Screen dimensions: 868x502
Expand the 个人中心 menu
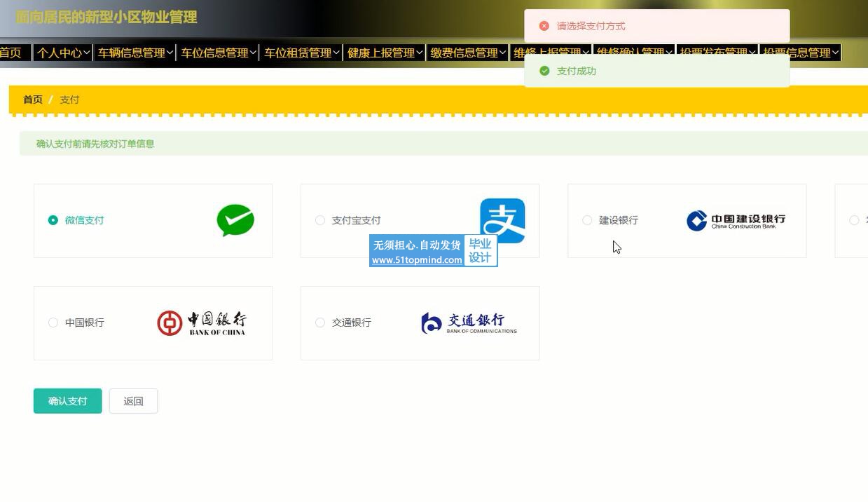tap(63, 53)
